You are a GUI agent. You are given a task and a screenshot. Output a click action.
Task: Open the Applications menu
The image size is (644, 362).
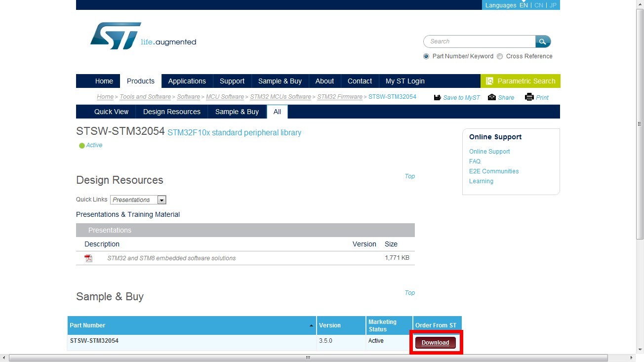pos(187,81)
